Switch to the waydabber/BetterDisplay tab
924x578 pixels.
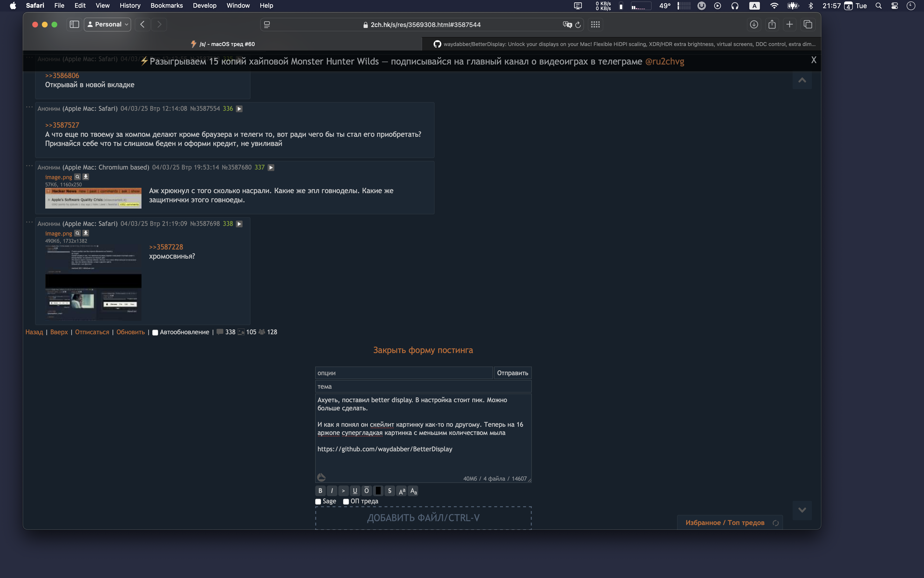(x=621, y=44)
